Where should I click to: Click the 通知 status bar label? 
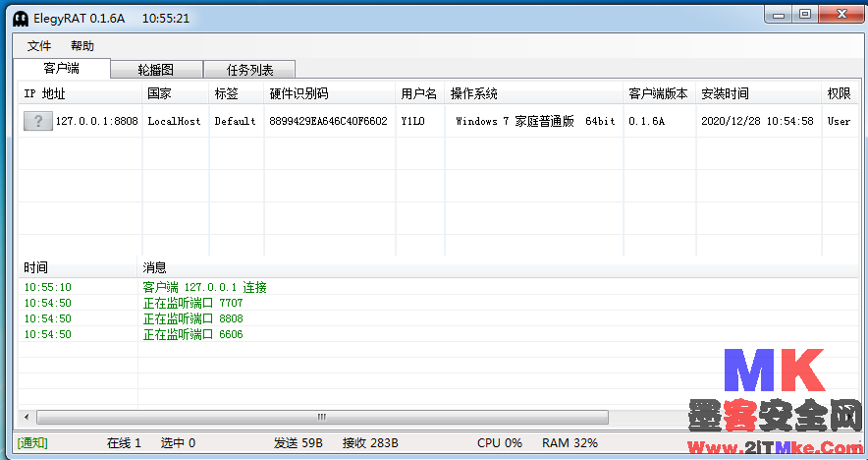click(x=32, y=443)
